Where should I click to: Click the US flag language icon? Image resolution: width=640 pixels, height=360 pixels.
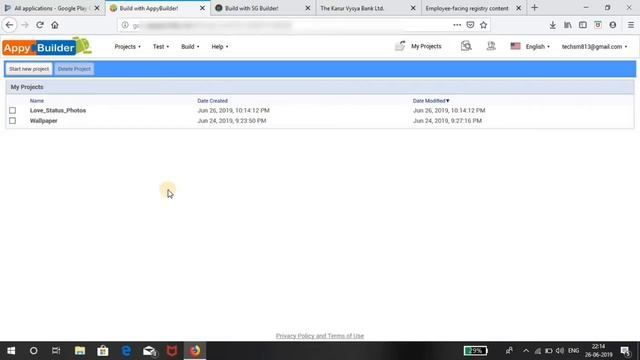(515, 46)
